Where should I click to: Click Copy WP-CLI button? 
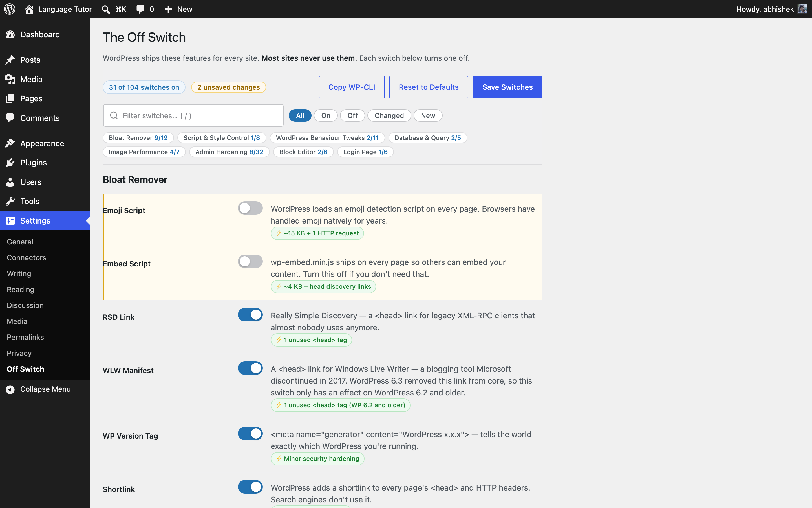[352, 87]
